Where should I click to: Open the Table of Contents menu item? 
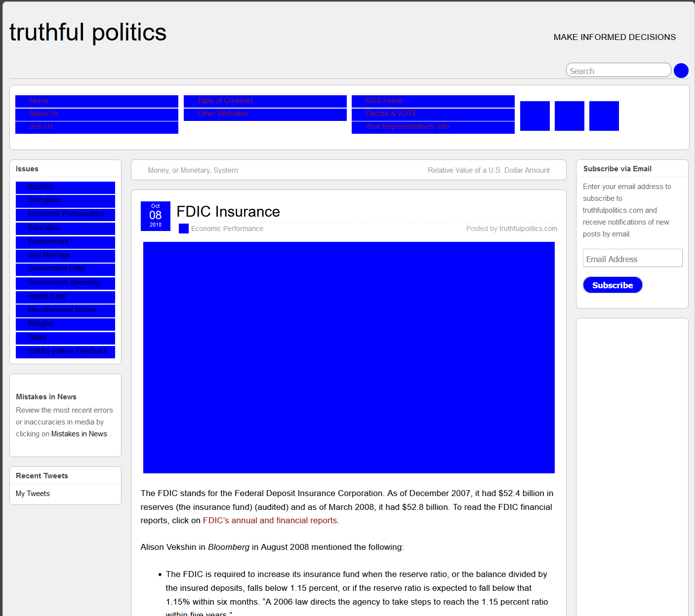pyautogui.click(x=225, y=101)
